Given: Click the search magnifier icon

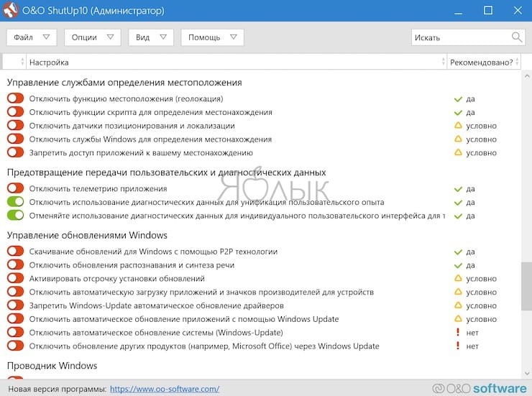Looking at the screenshot, I should 517,37.
